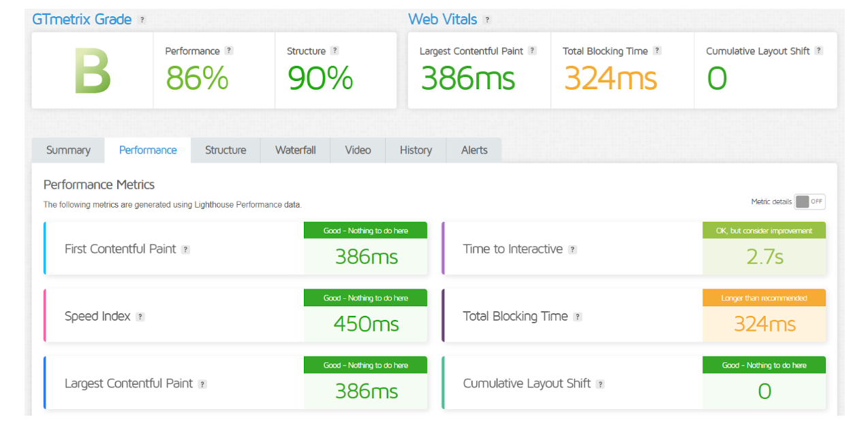Click the 386ms value in Web Vitals
The width and height of the screenshot is (868, 437).
pyautogui.click(x=467, y=78)
